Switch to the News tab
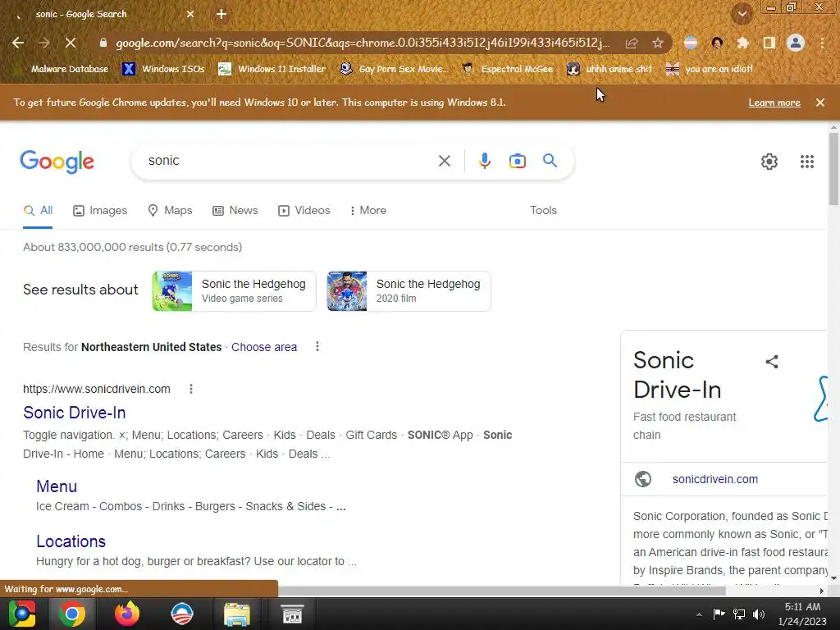The image size is (840, 630). (x=235, y=211)
